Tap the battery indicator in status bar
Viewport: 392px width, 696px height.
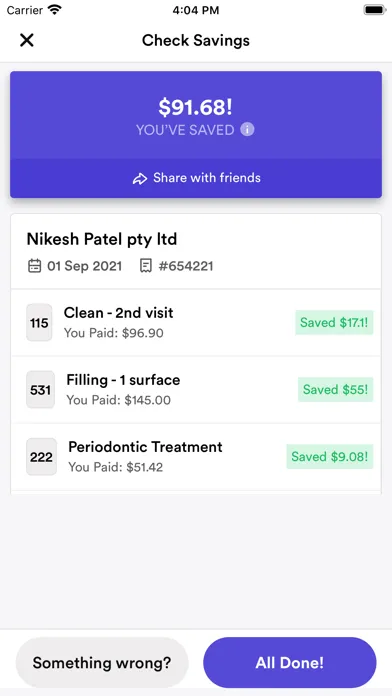pyautogui.click(x=375, y=10)
